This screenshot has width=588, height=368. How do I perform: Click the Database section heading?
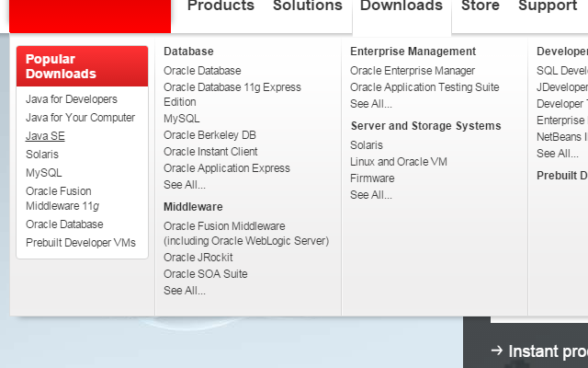pyautogui.click(x=188, y=52)
